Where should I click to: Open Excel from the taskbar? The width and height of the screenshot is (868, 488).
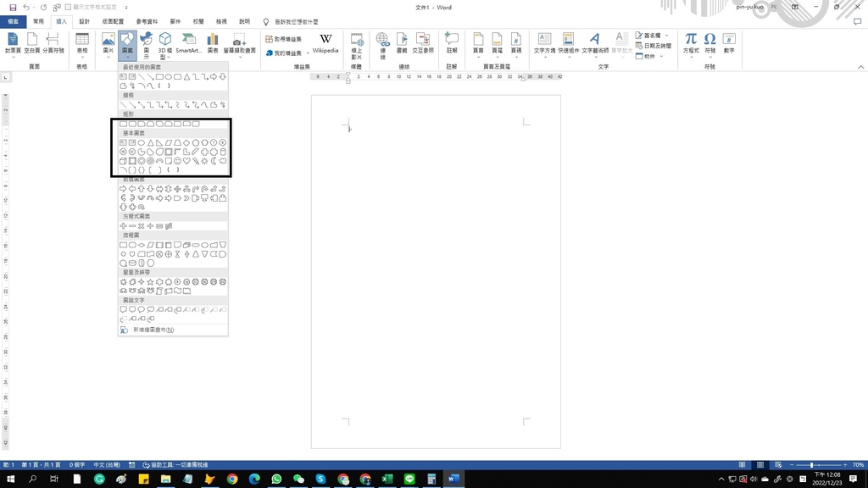pos(387,479)
